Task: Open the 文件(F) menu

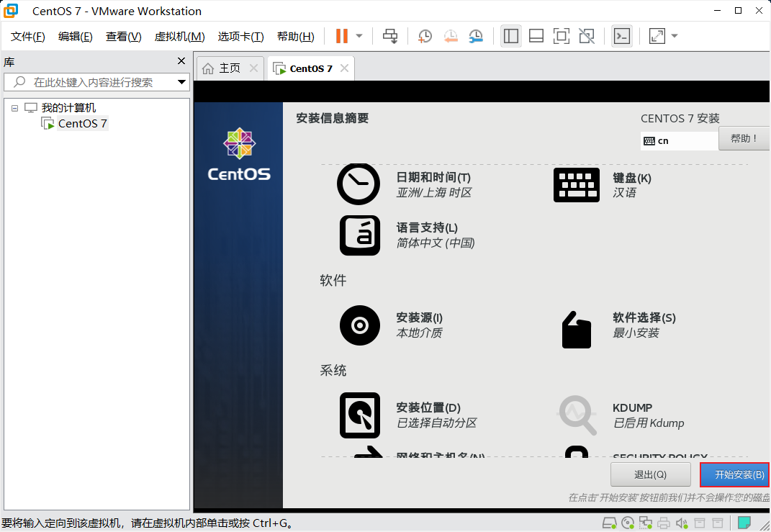Action: click(x=28, y=37)
